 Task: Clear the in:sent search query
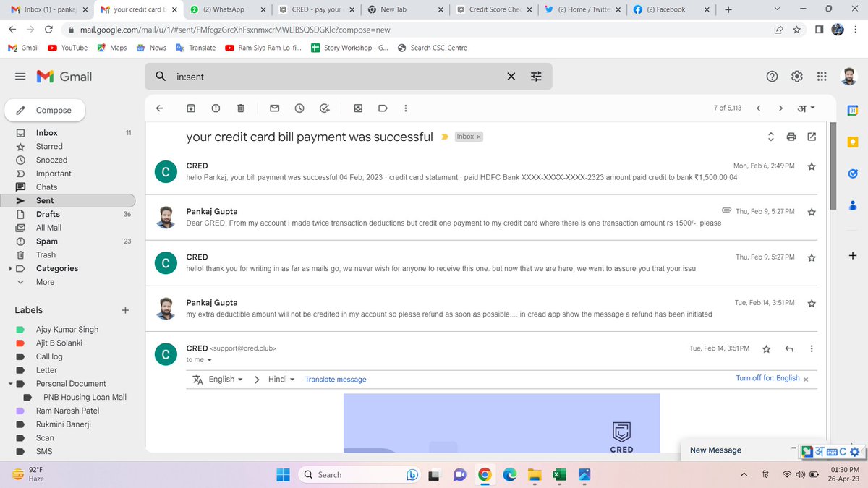(x=511, y=76)
